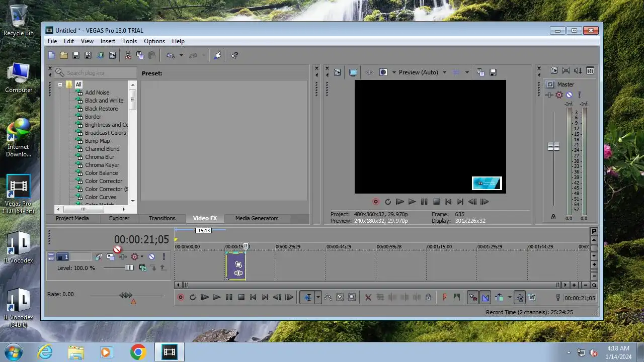
Task: Click the Pause button under the video preview
Action: pyautogui.click(x=424, y=202)
